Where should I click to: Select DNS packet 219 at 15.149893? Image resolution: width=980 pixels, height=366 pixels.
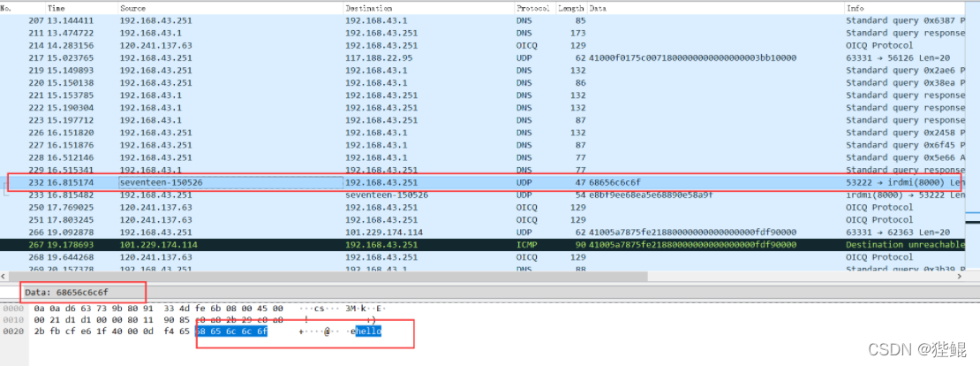[x=483, y=71]
